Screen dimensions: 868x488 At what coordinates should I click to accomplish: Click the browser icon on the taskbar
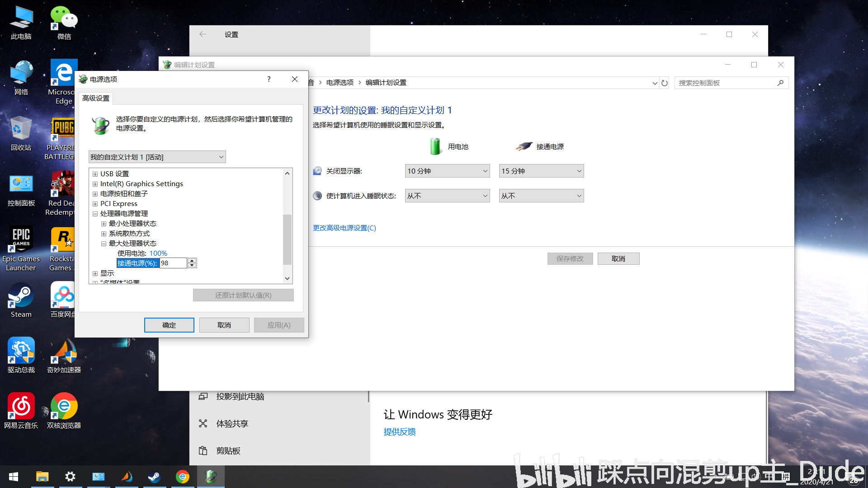click(183, 477)
